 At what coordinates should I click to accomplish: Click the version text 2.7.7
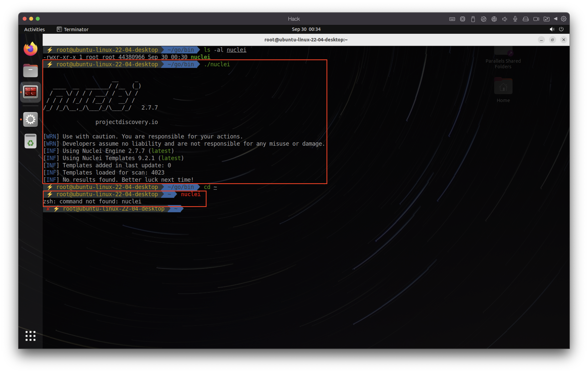149,108
